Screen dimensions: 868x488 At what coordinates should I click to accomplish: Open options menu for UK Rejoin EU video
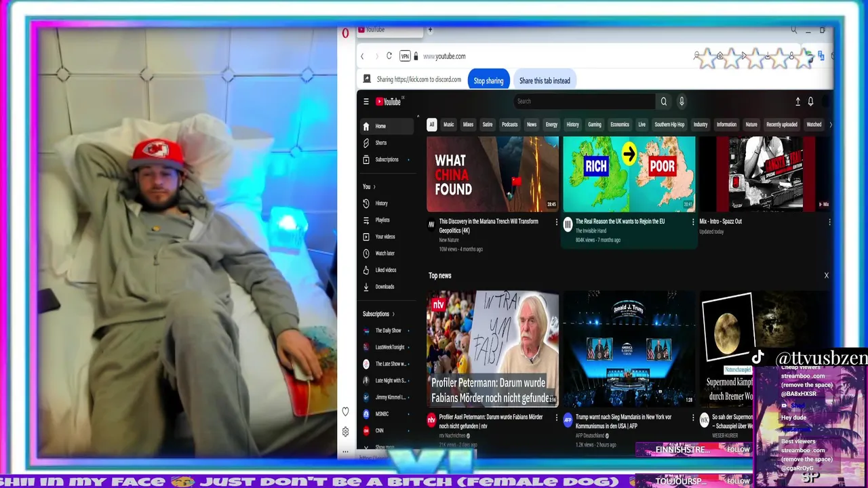coord(693,222)
